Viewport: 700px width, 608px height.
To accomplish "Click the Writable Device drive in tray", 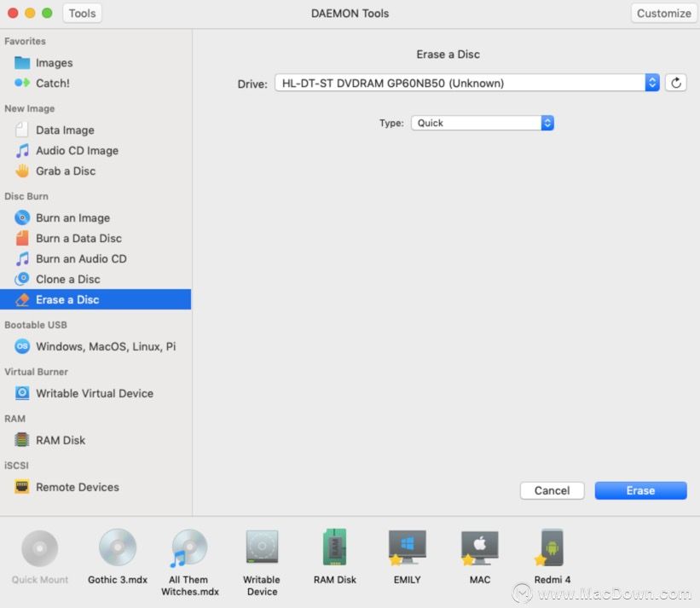I will tap(262, 547).
